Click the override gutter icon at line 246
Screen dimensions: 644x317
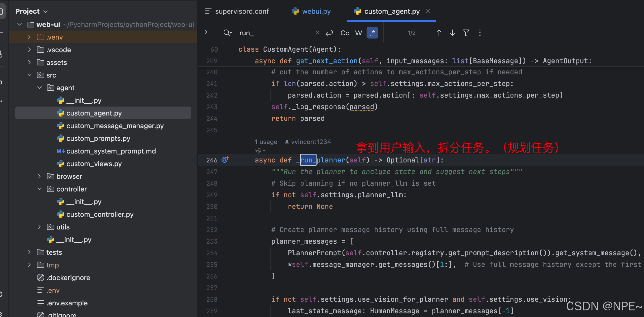[x=225, y=160]
